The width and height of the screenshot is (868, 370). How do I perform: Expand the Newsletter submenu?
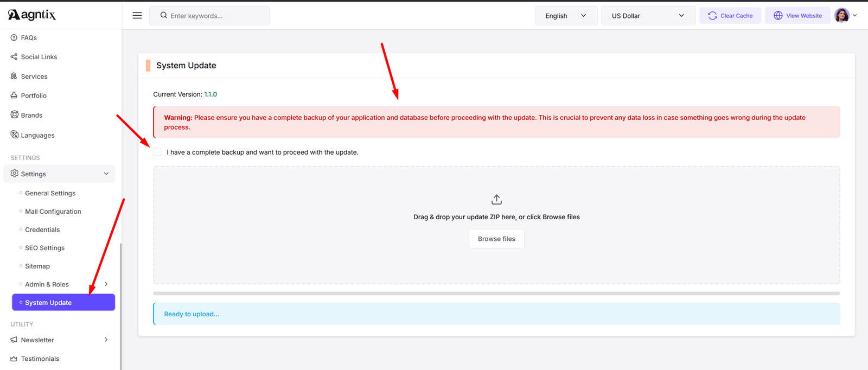point(106,340)
